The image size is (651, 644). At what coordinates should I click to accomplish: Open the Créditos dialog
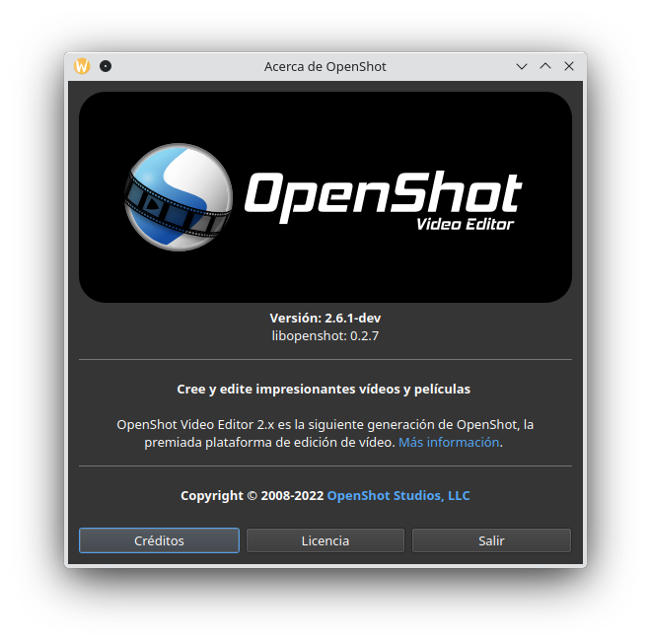[159, 540]
